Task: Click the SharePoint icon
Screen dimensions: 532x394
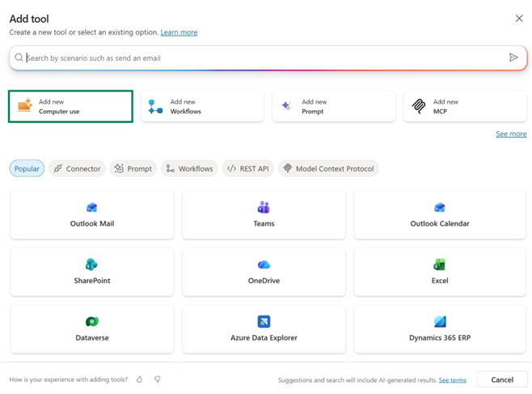Action: (x=91, y=264)
